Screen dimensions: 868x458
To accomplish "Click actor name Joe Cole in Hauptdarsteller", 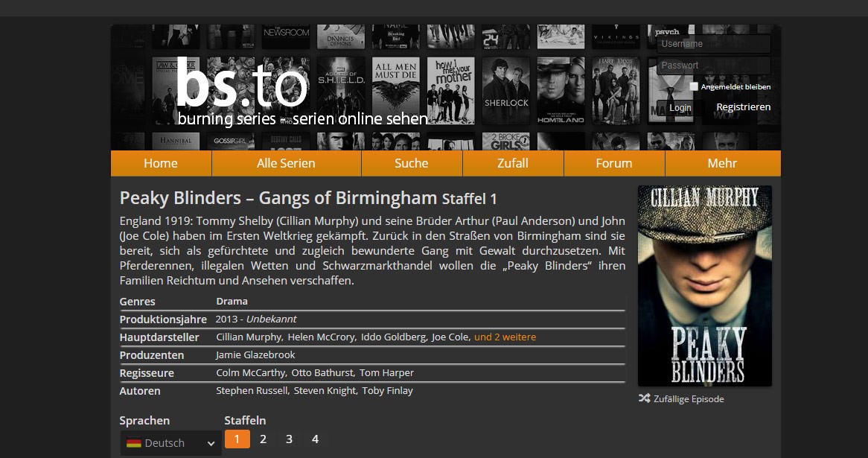I will click(450, 337).
